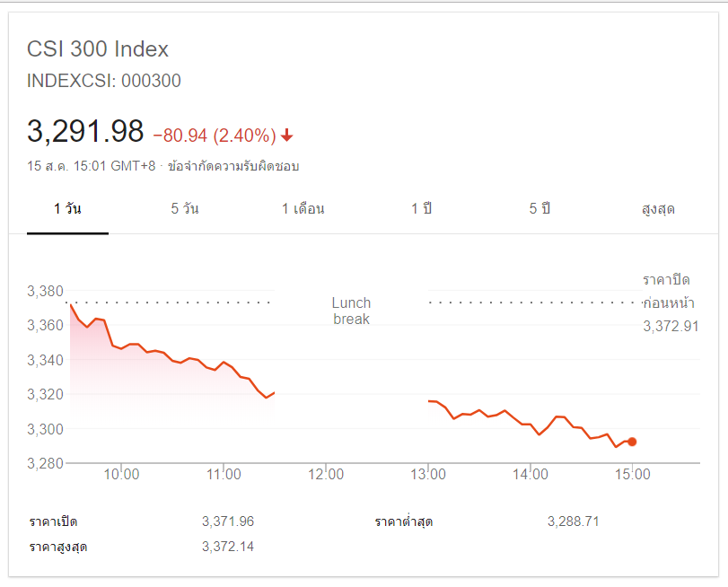The height and width of the screenshot is (587, 728).
Task: Click the red endpoint dot on chart
Action: click(632, 442)
